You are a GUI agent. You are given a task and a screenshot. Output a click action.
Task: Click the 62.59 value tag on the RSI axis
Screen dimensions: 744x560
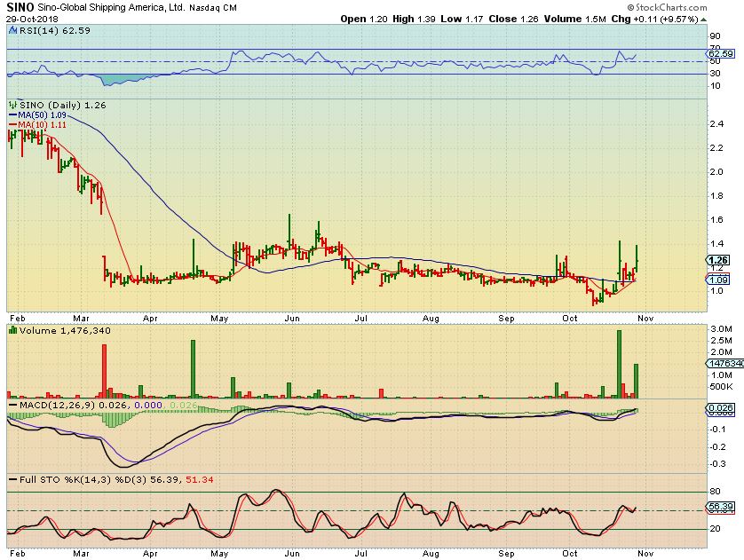[x=721, y=54]
